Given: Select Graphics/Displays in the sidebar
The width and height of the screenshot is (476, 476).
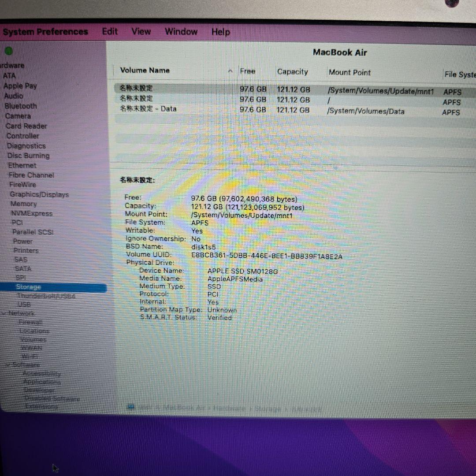Looking at the screenshot, I should [39, 194].
